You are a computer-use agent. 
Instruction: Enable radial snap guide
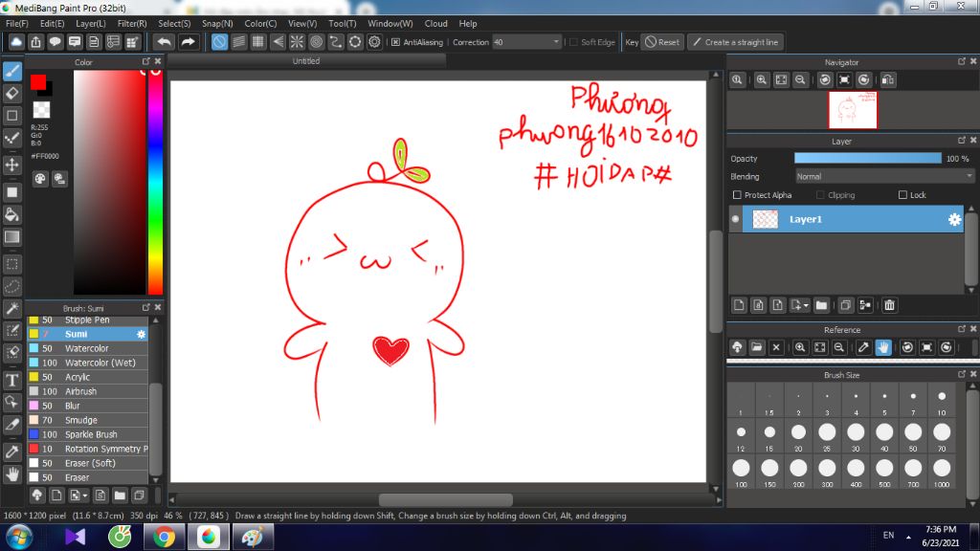(297, 42)
